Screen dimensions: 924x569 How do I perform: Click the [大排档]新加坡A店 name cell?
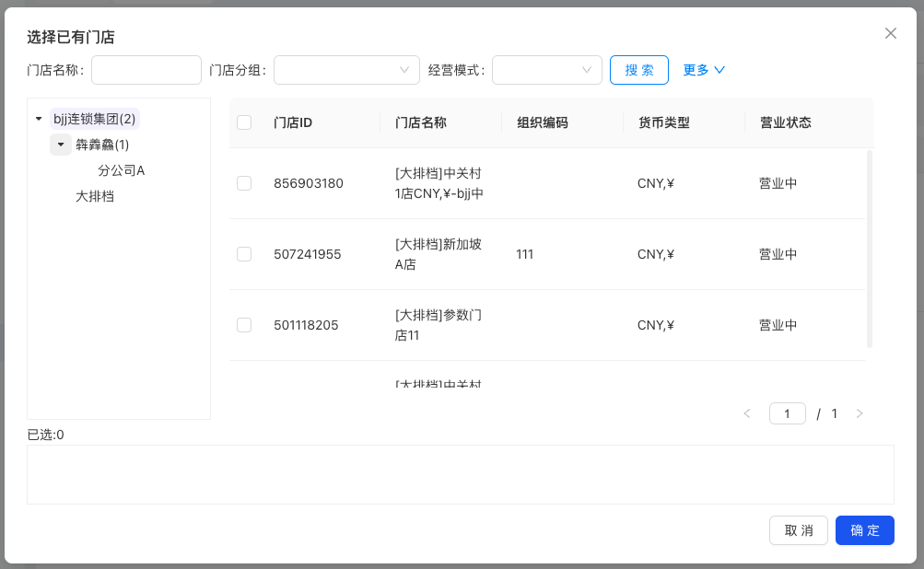pos(438,254)
